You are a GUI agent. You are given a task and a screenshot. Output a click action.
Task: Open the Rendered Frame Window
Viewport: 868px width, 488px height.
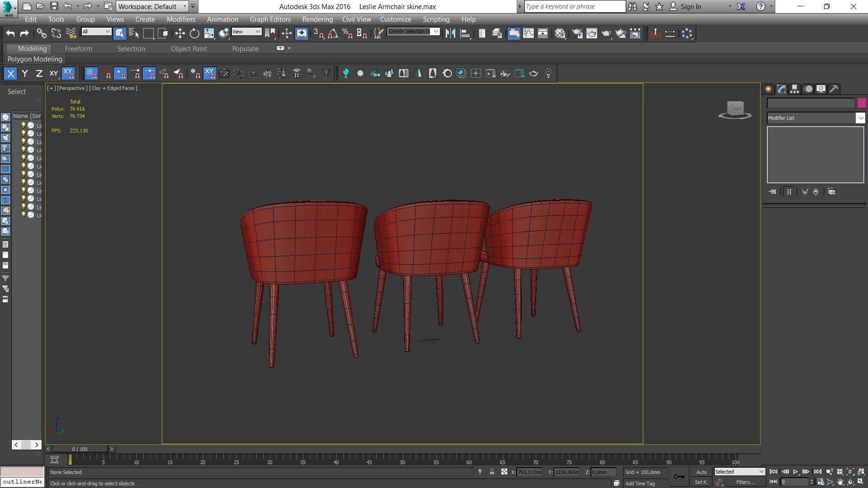(x=592, y=33)
